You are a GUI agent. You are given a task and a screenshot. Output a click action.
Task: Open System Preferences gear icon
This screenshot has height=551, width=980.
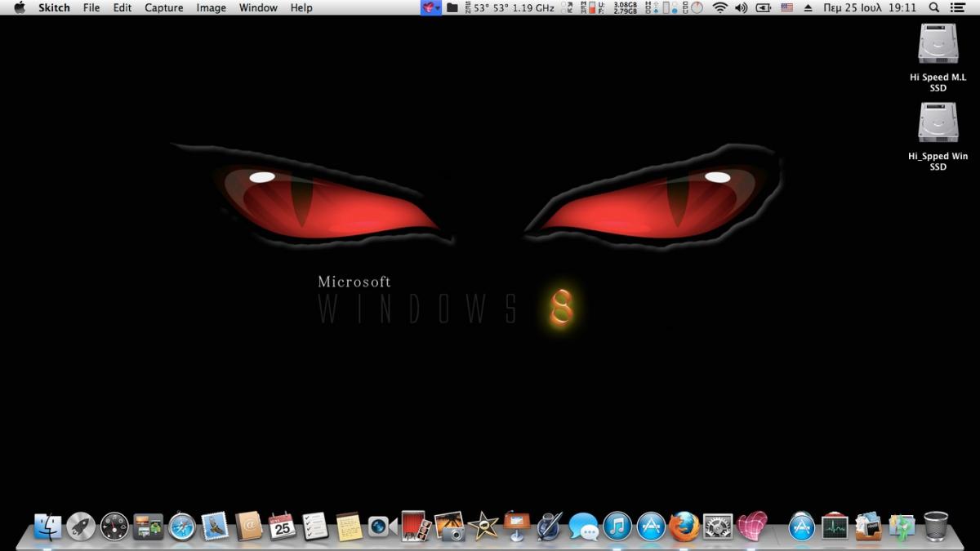[718, 526]
